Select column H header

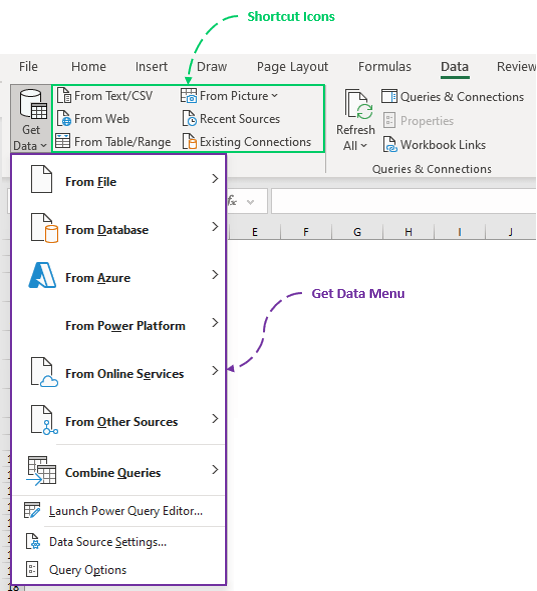click(x=408, y=231)
